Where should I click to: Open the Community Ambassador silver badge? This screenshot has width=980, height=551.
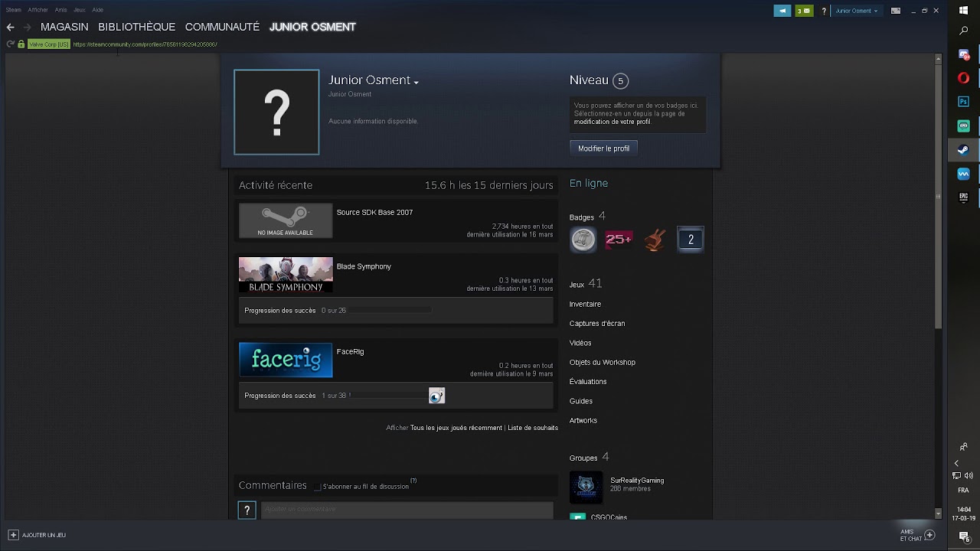[x=583, y=240]
